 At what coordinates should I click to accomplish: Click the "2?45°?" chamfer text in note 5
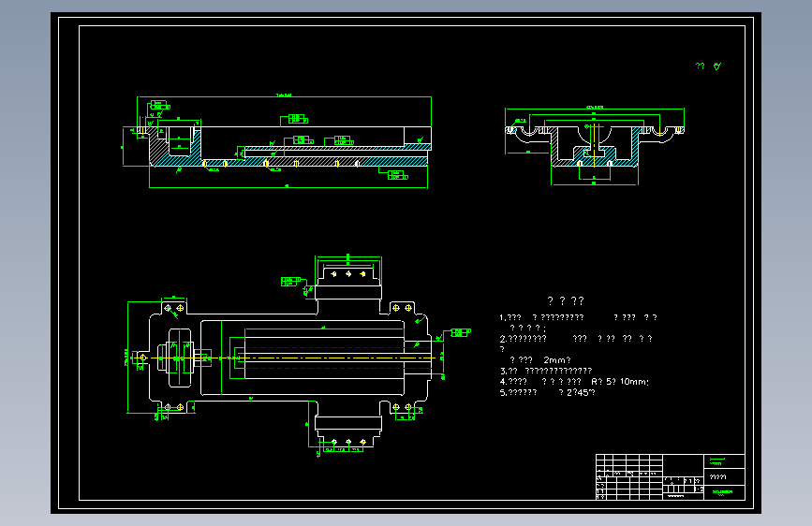(581, 392)
